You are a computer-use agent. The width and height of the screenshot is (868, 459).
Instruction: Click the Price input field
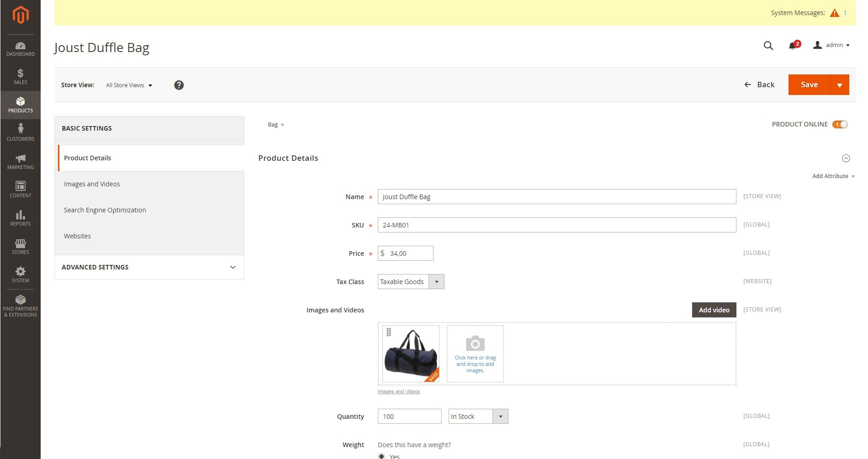pos(409,253)
